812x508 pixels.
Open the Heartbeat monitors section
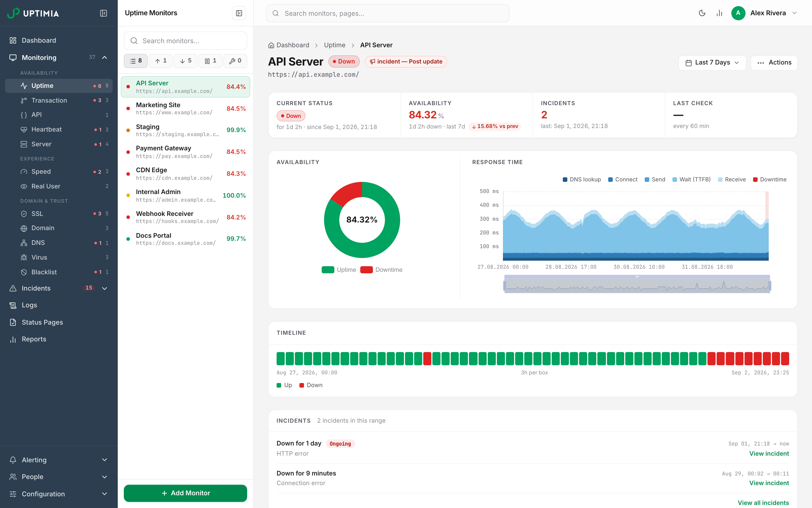pyautogui.click(x=59, y=129)
